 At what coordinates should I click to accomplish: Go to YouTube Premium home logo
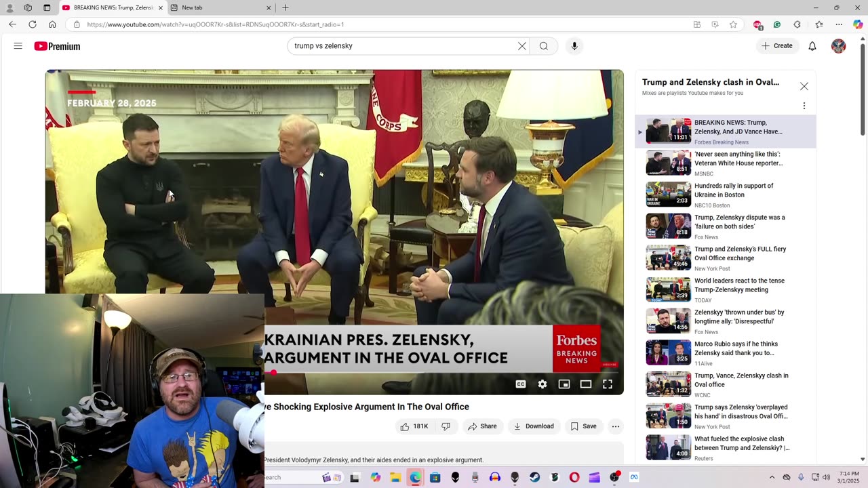click(57, 46)
